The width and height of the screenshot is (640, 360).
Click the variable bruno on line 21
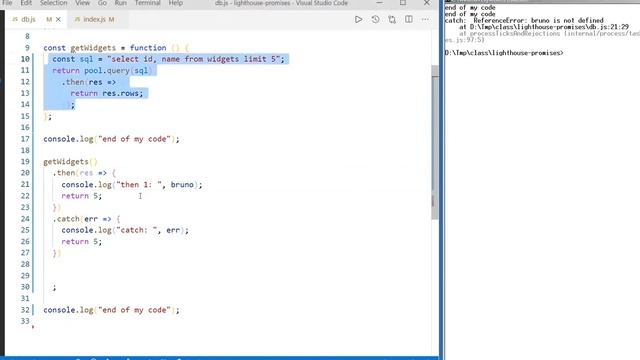(182, 184)
